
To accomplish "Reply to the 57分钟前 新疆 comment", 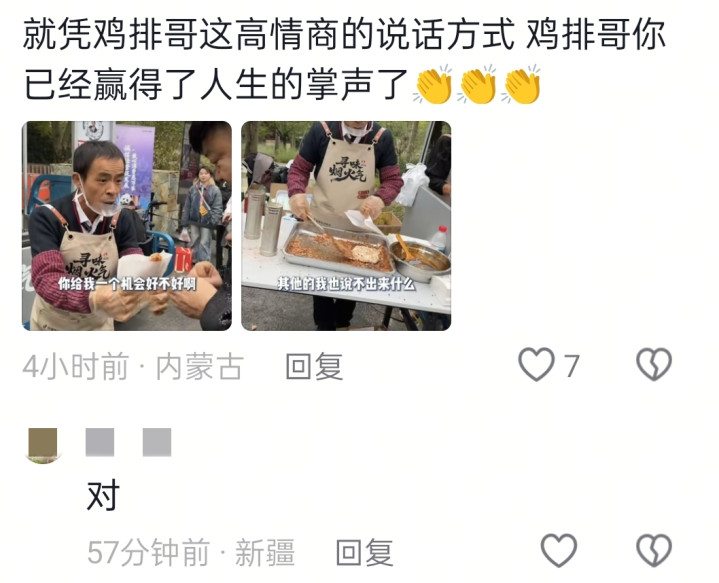I will click(x=365, y=552).
